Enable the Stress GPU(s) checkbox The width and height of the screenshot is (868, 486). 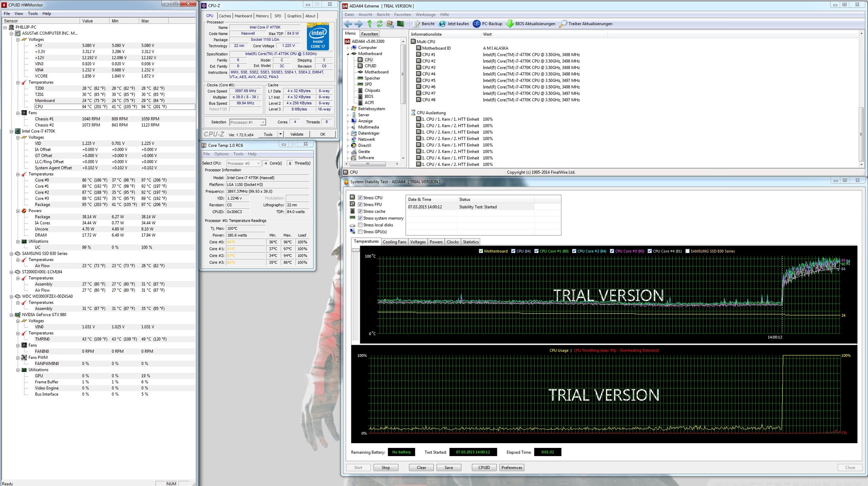coord(360,232)
